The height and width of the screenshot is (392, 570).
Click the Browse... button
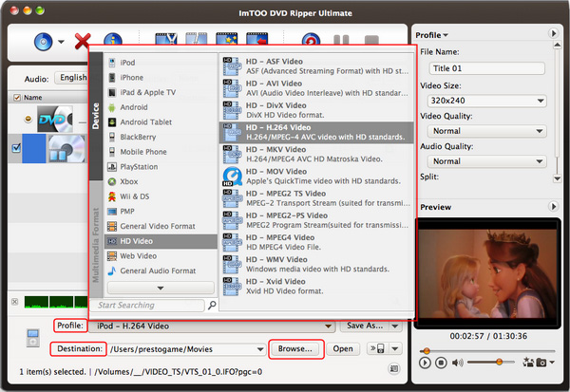(x=295, y=348)
